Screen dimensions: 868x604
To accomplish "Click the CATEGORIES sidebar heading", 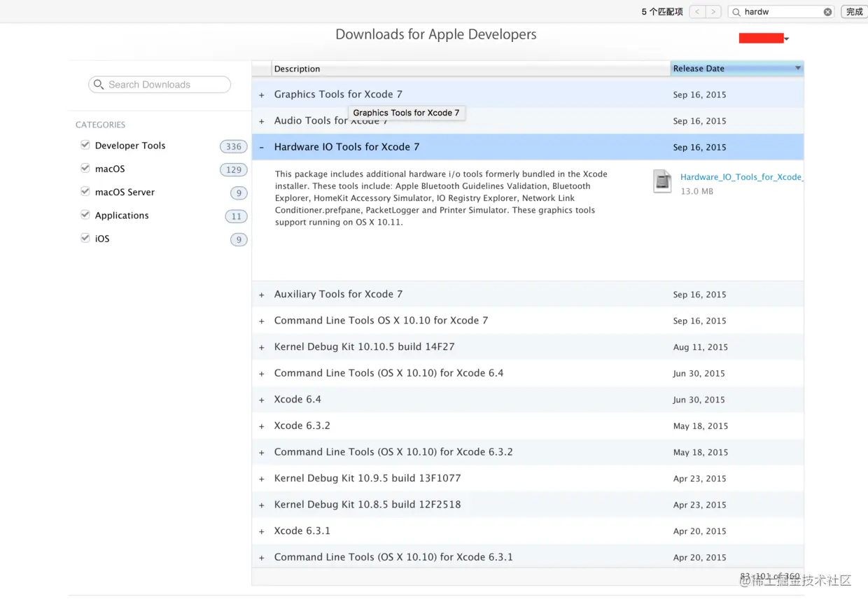I will point(100,125).
